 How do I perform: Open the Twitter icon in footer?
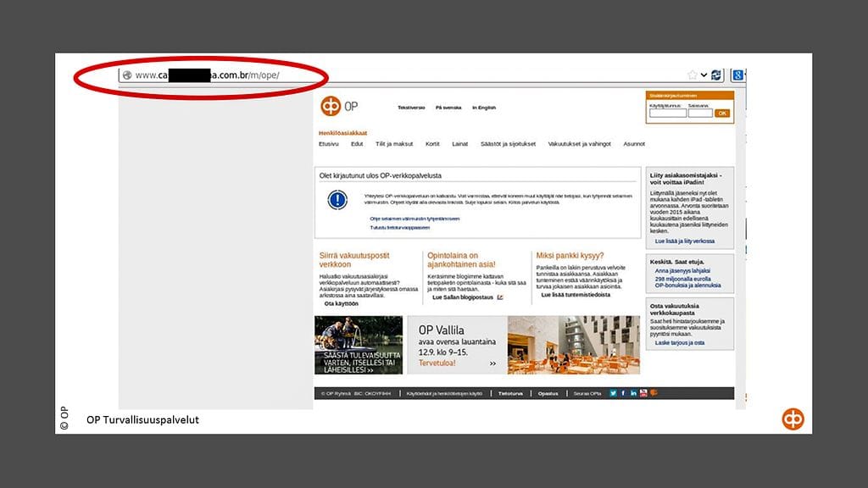[x=613, y=393]
